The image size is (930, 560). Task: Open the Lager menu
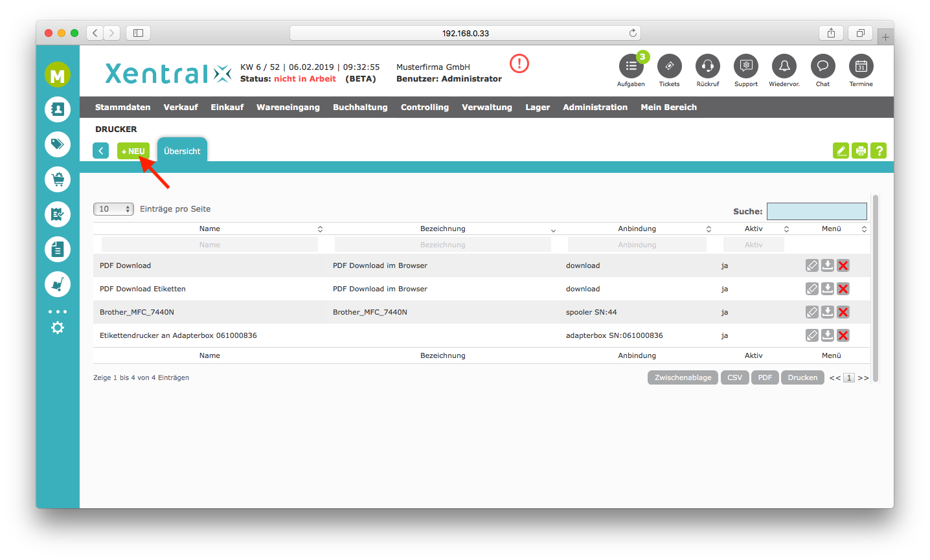[537, 107]
